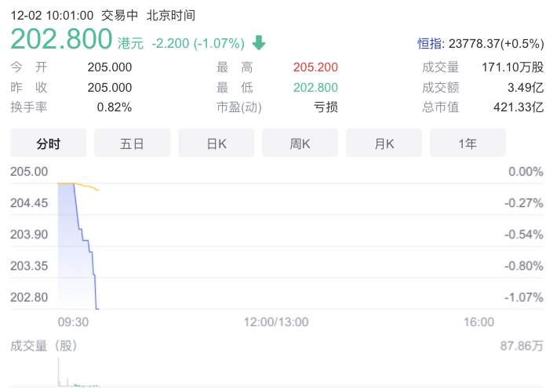The image size is (553, 392).
Task: Select the 分时 chart tab
Action: [x=48, y=143]
